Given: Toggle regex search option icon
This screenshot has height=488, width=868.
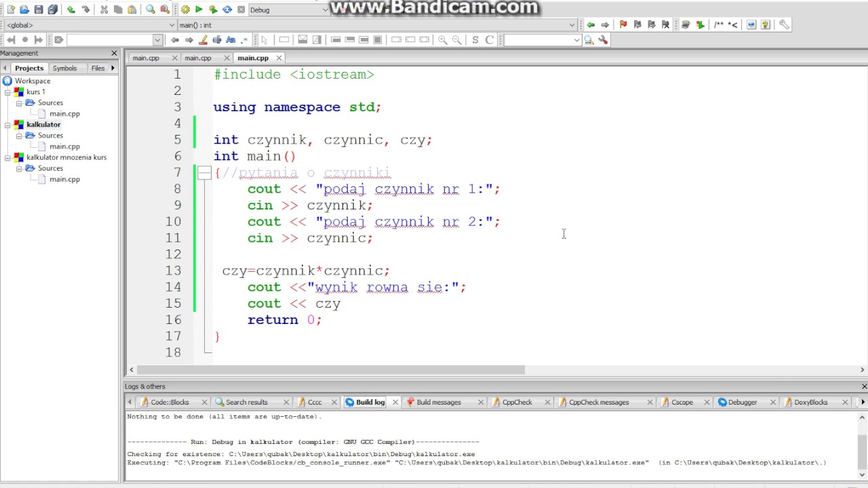Looking at the screenshot, I should pyautogui.click(x=244, y=40).
